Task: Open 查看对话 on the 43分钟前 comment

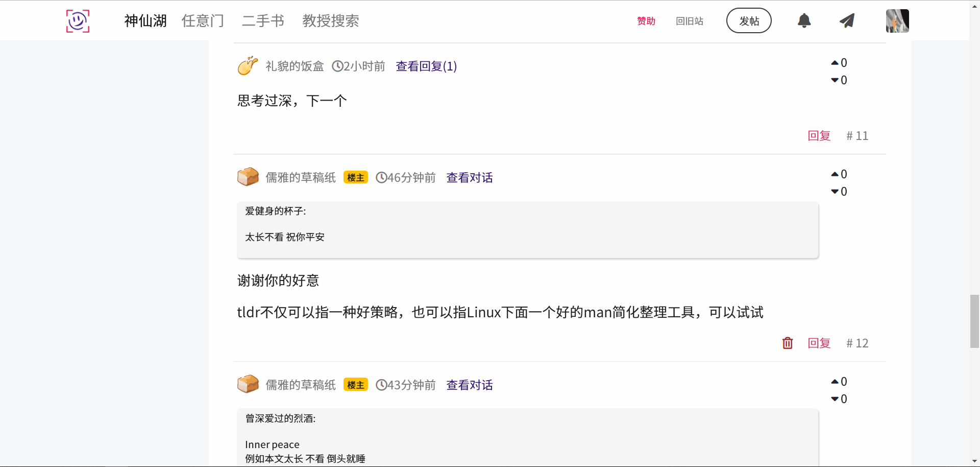Action: click(469, 385)
